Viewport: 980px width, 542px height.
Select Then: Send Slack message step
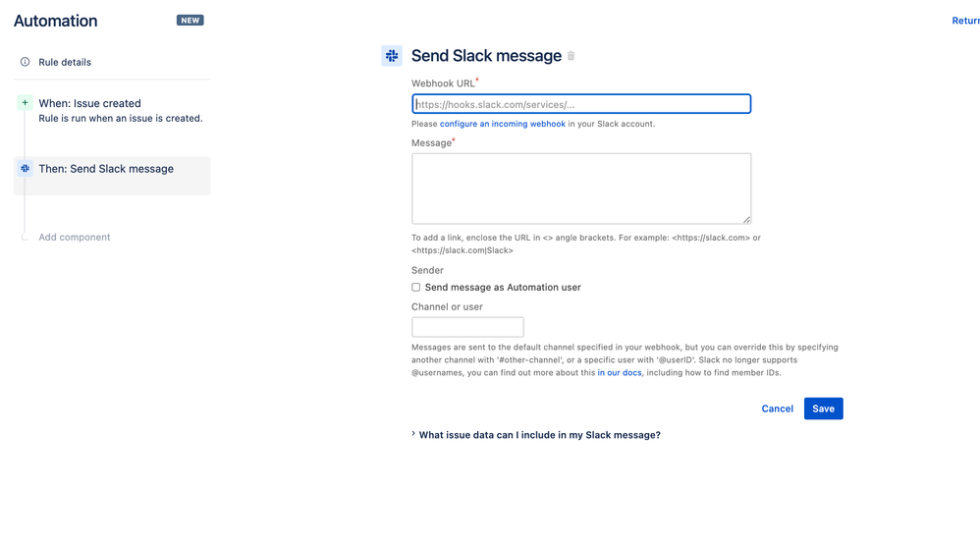(112, 176)
